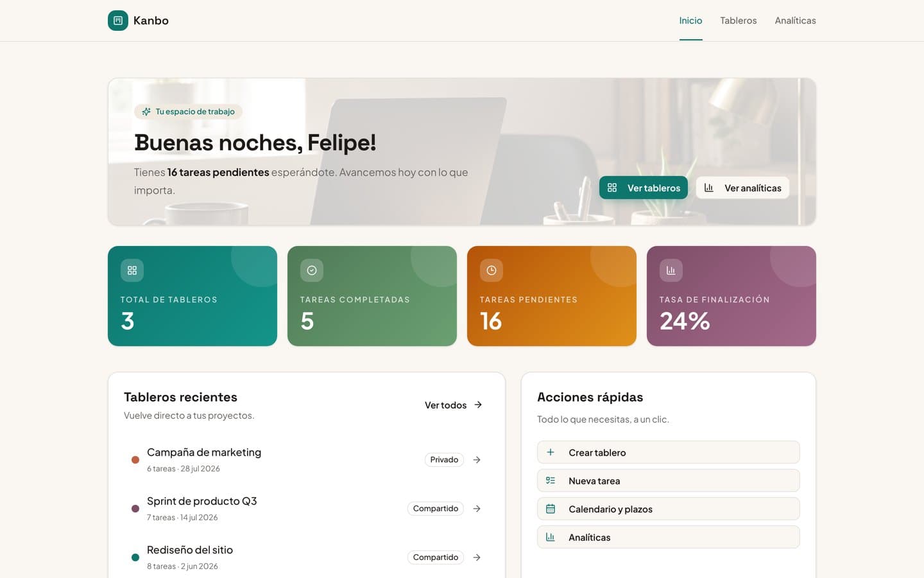Click the plus icon beside Crear tablero
924x578 pixels.
[x=551, y=452]
